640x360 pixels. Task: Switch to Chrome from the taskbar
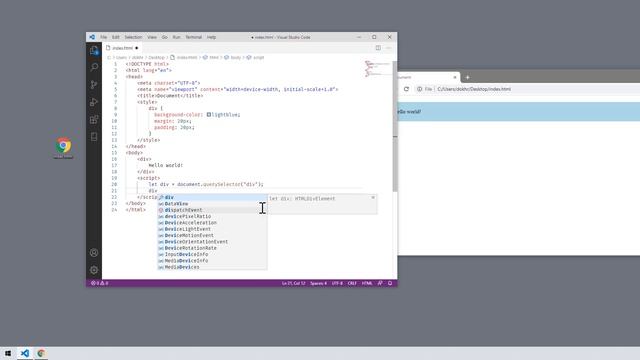tap(41, 353)
